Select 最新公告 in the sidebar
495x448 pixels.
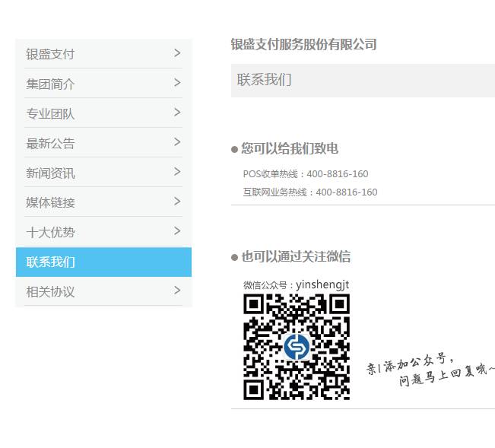(103, 143)
